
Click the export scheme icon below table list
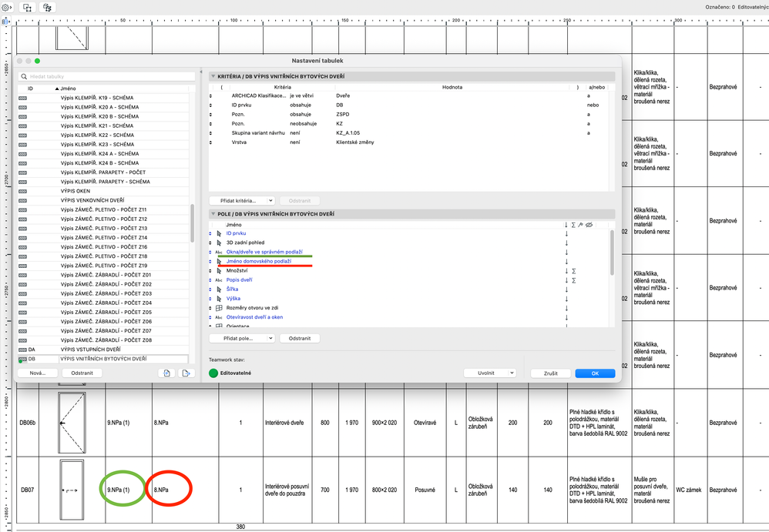coord(186,373)
